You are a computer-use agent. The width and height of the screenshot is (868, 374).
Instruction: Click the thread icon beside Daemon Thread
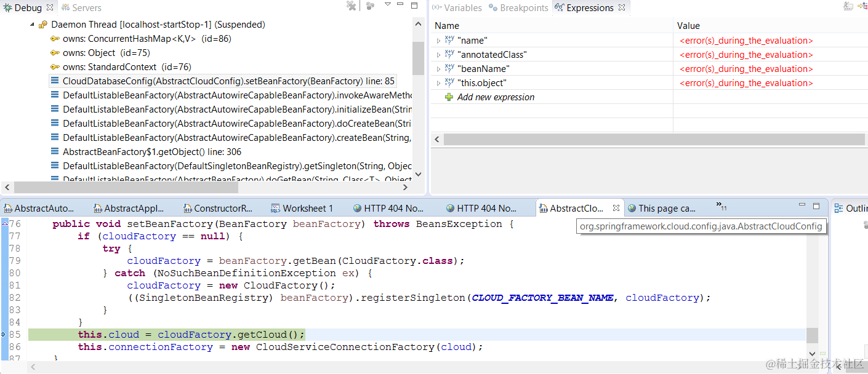pyautogui.click(x=42, y=25)
